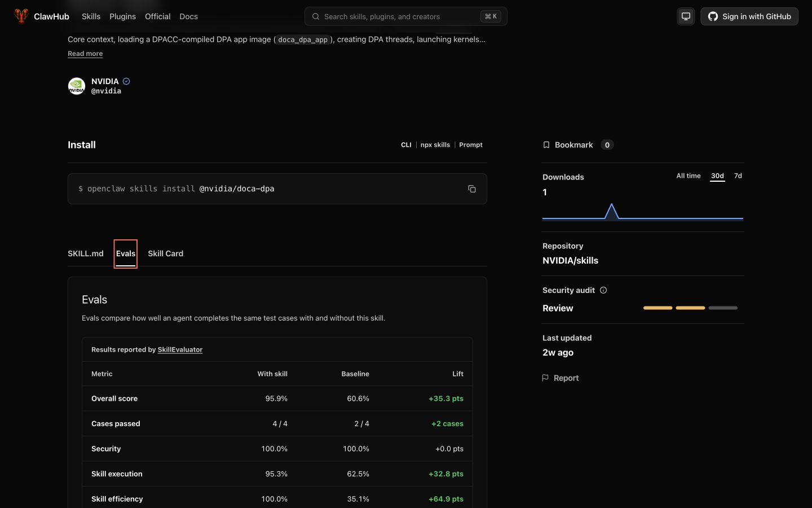Sign in with GitHub
Viewport: 812px width, 508px height.
(x=749, y=16)
